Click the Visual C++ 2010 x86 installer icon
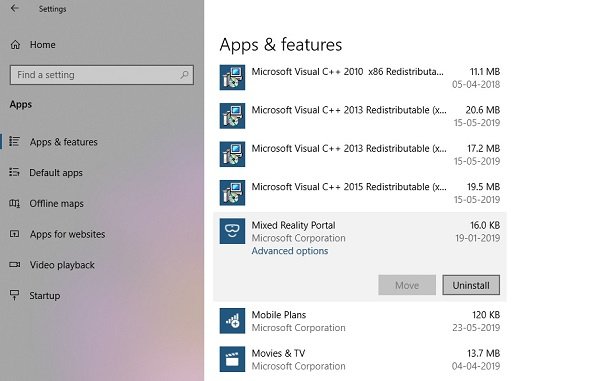600x381 pixels. point(232,77)
